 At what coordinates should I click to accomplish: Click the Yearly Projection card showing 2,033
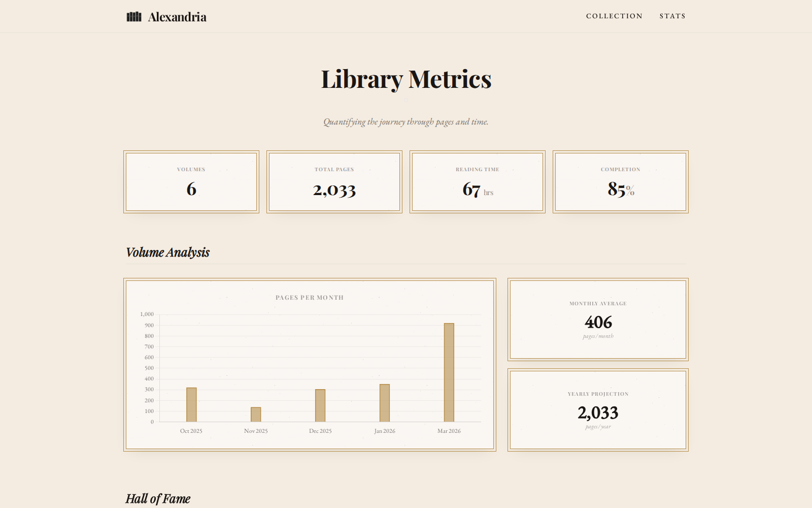point(598,410)
